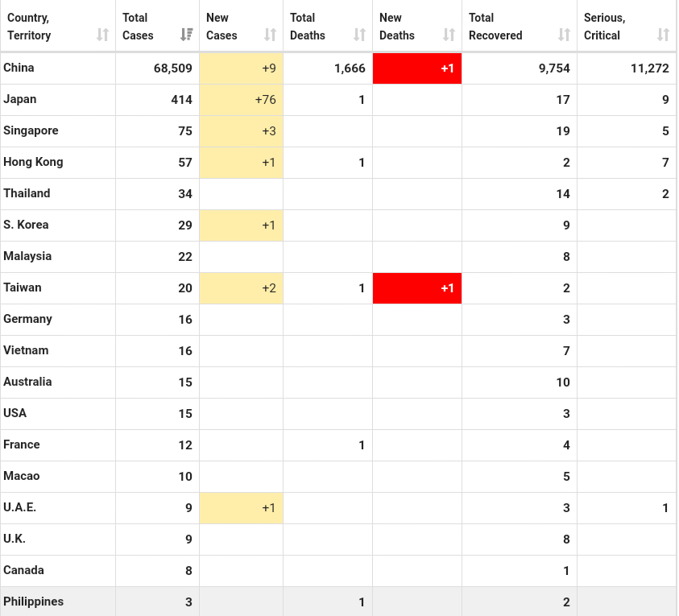The width and height of the screenshot is (679, 616).
Task: Click sort arrows icon for New Cases
Action: (x=270, y=35)
